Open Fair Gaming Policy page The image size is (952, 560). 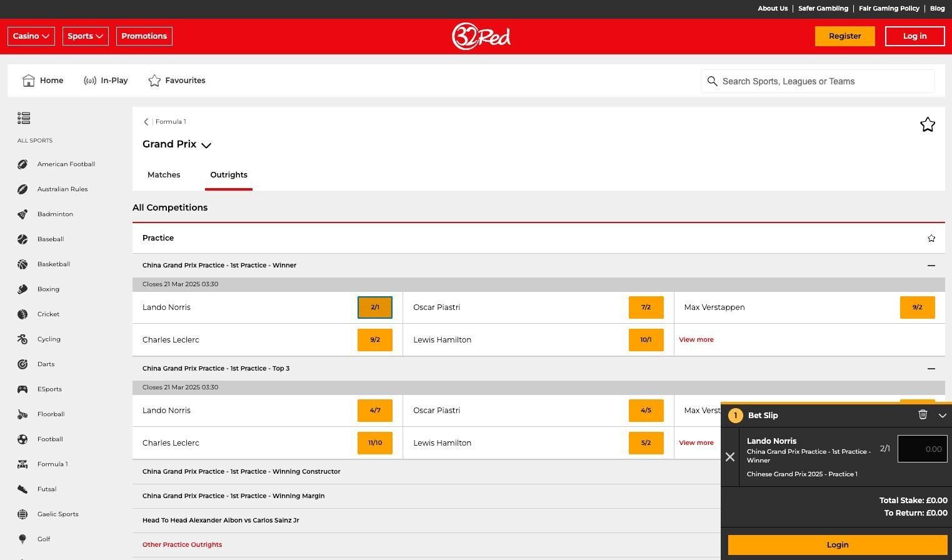[889, 9]
